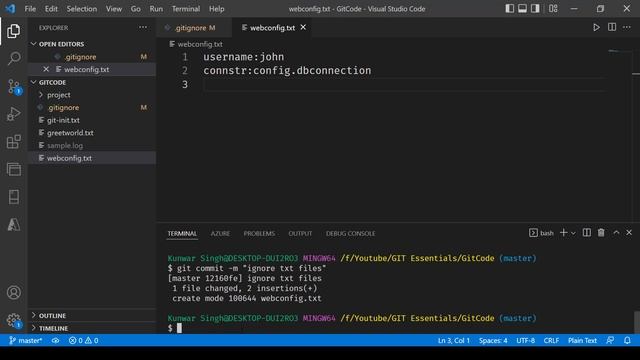
Task: Split the editor to the right
Action: coord(612,27)
